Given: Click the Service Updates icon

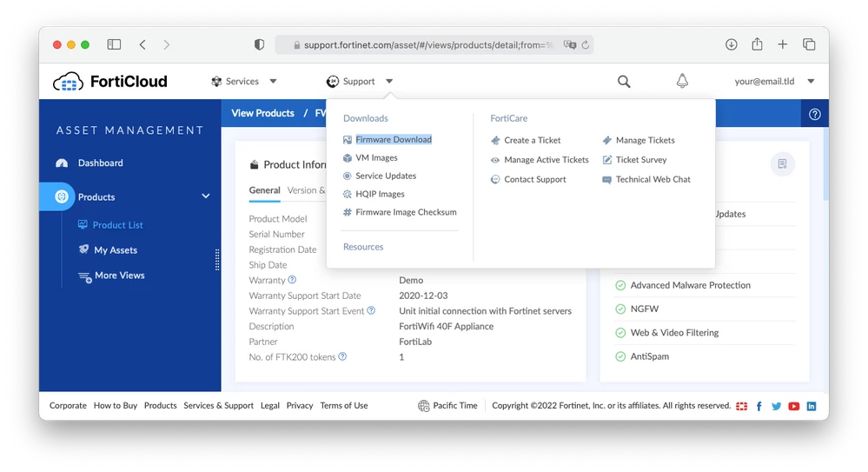Looking at the screenshot, I should [347, 176].
